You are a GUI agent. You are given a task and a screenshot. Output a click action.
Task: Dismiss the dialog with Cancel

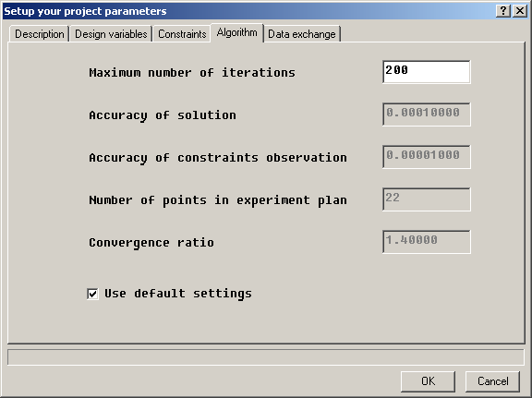(x=492, y=381)
